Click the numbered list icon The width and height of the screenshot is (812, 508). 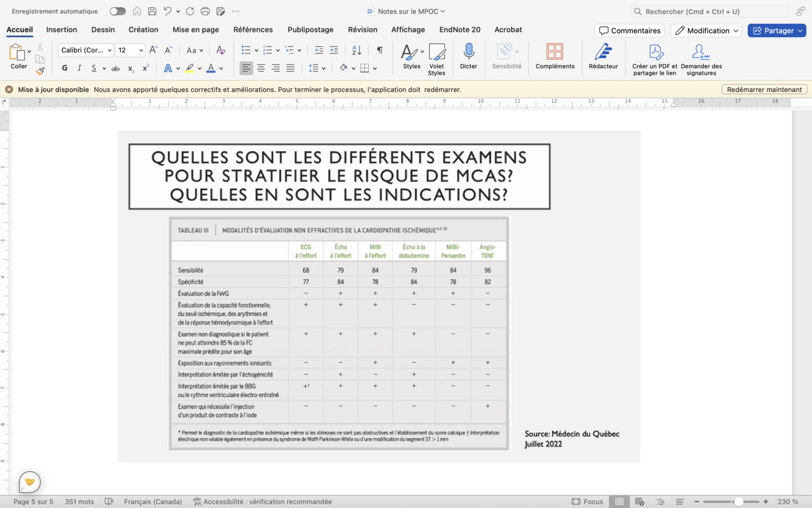tap(267, 51)
